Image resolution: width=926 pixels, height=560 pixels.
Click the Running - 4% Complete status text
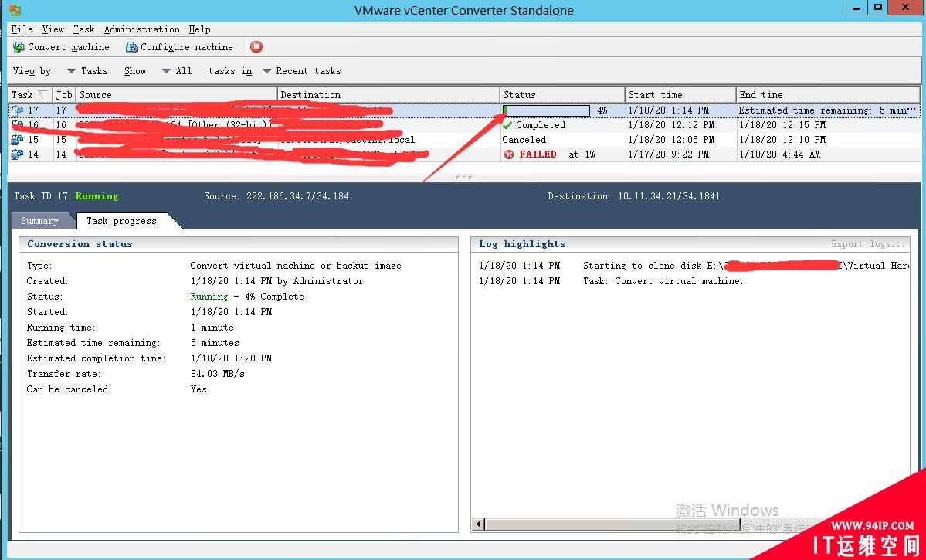247,297
